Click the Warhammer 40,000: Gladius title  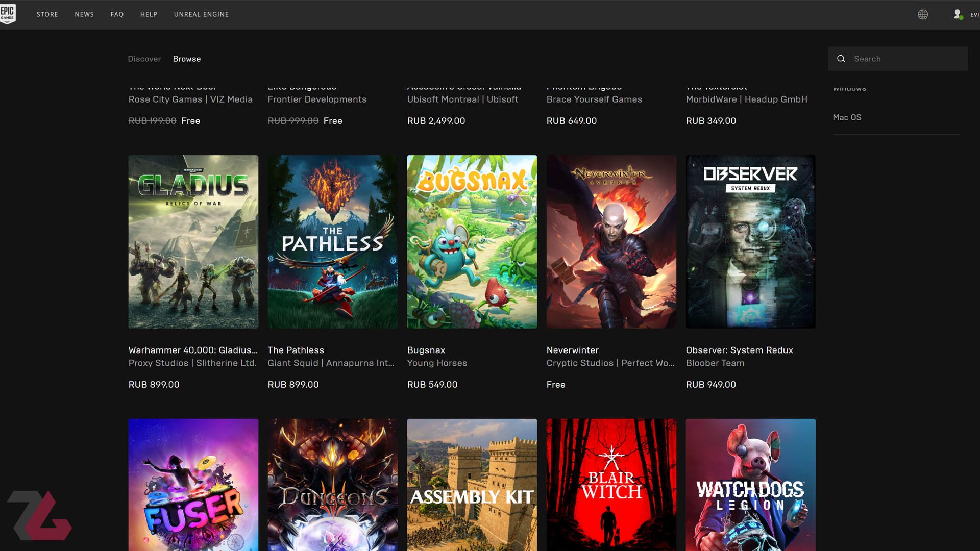pos(193,350)
